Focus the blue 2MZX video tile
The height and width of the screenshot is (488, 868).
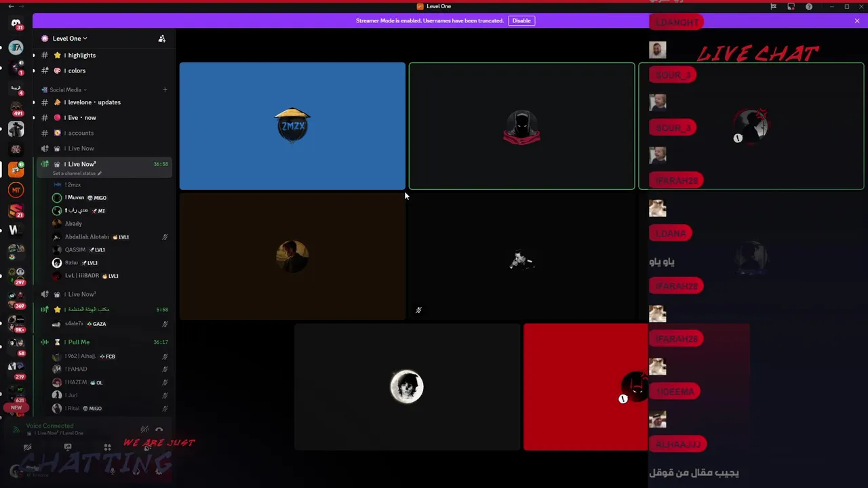pos(292,126)
